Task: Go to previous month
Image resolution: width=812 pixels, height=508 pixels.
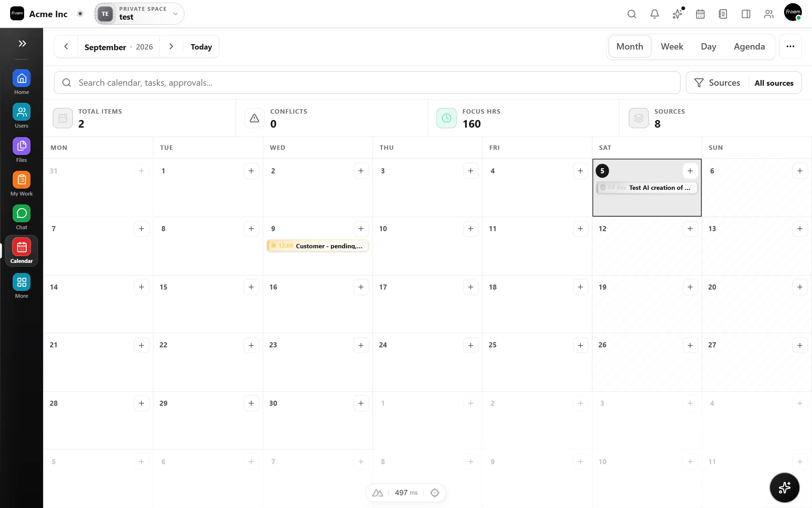Action: click(66, 47)
